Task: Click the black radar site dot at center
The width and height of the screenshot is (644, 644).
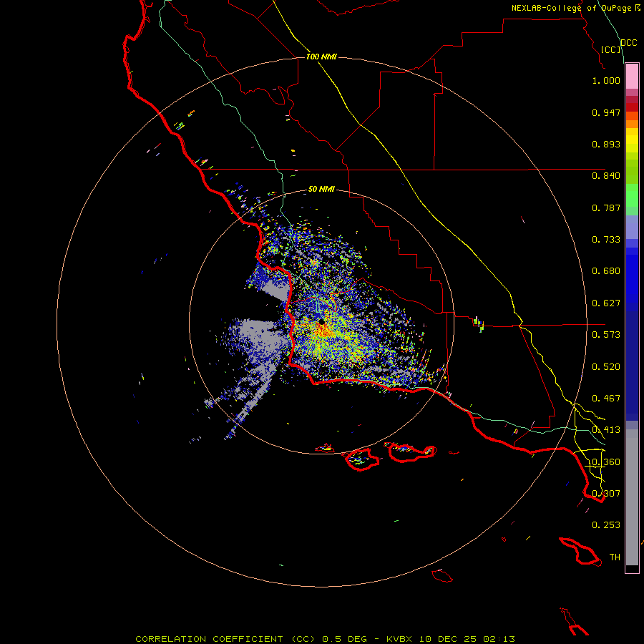Action: click(x=322, y=321)
